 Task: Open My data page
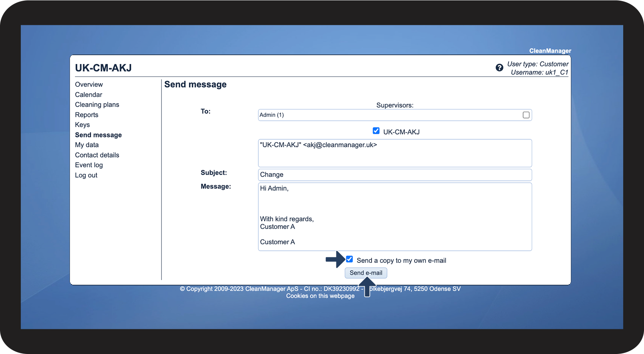[87, 145]
